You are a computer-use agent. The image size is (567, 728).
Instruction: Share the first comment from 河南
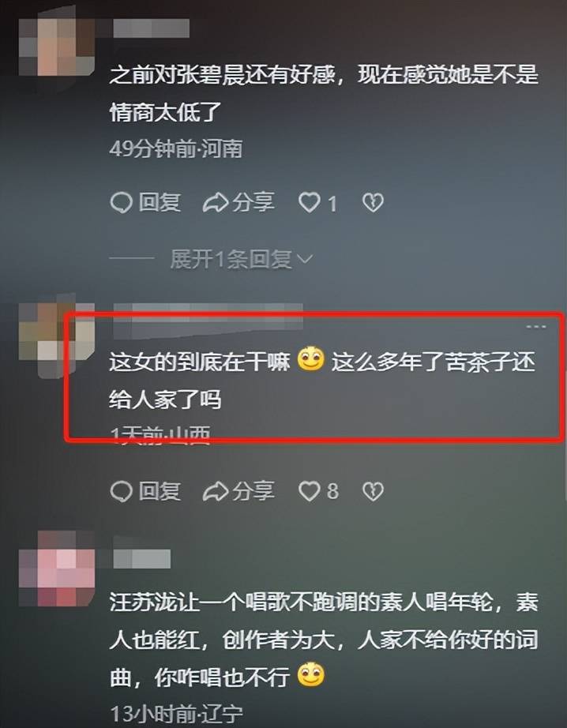[x=238, y=203]
